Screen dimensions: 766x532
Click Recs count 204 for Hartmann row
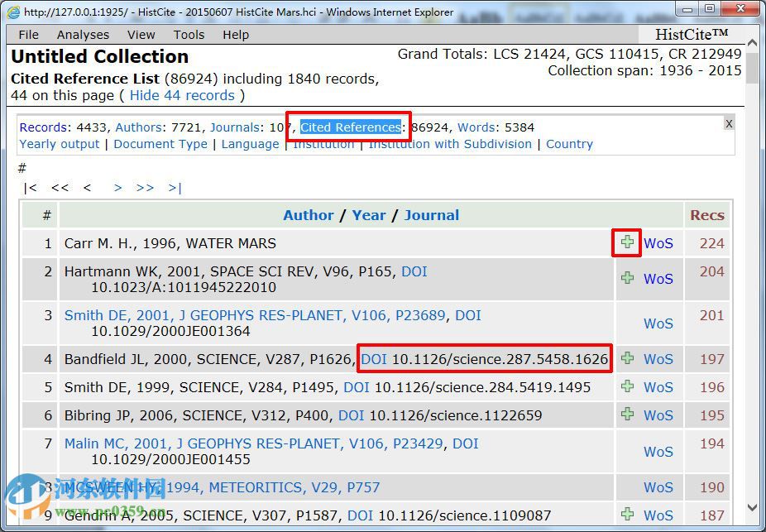coord(711,271)
